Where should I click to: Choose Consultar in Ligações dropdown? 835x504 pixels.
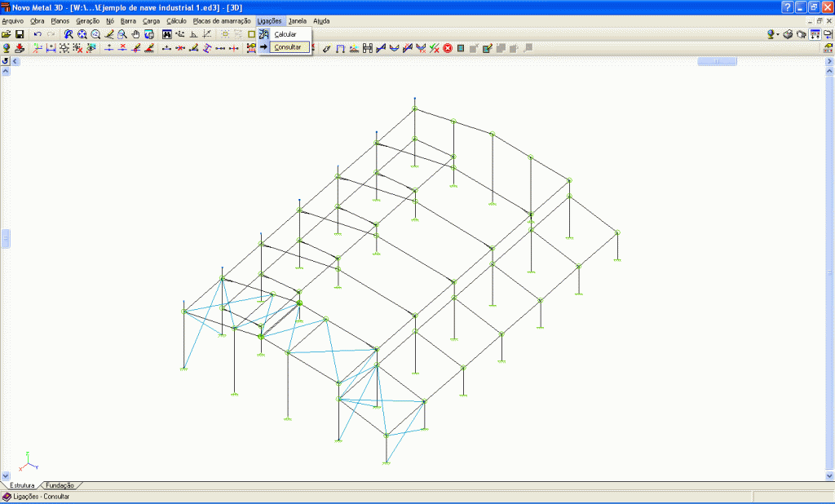[x=288, y=46]
